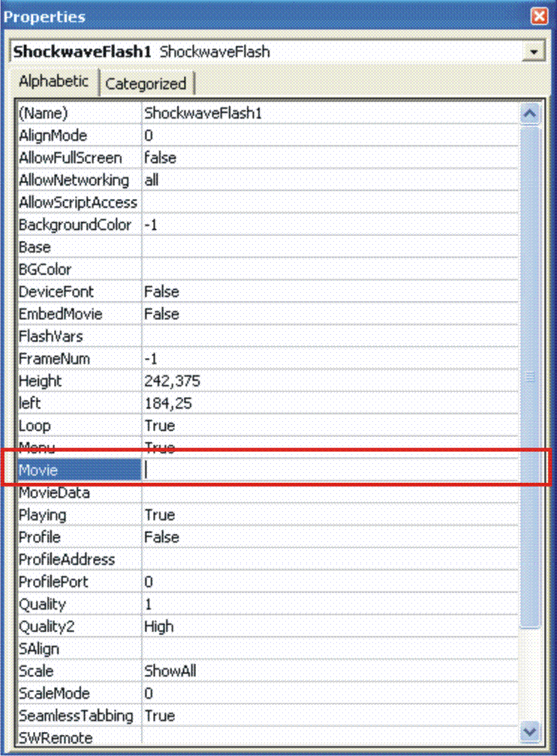Screen dimensions: 557x756
Task: Select the AllowFullScreen property
Action: pos(79,158)
